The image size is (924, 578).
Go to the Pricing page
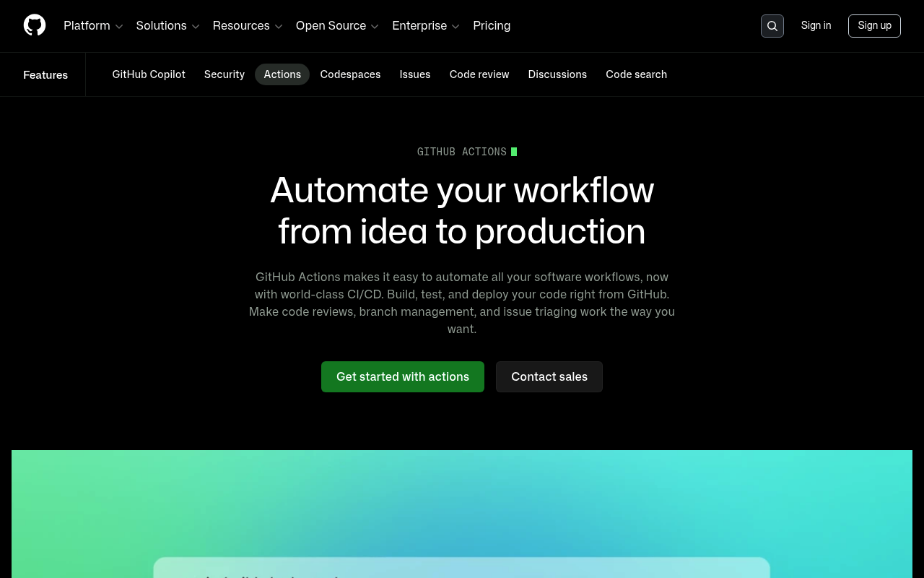(x=492, y=26)
